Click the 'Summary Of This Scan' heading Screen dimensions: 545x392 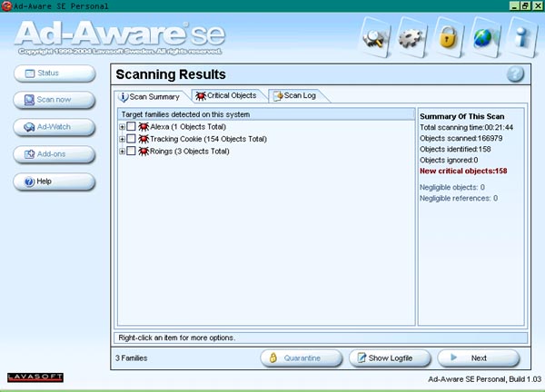[461, 116]
